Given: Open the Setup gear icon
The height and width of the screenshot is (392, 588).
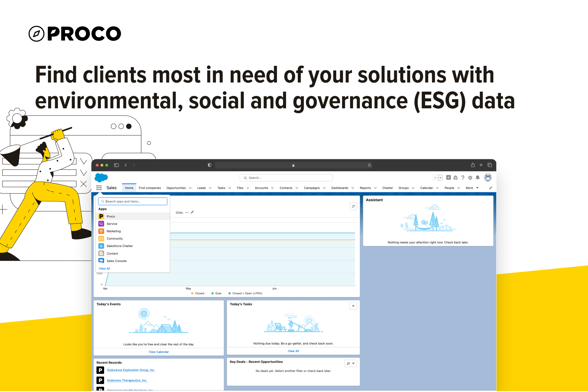Looking at the screenshot, I should point(470,178).
